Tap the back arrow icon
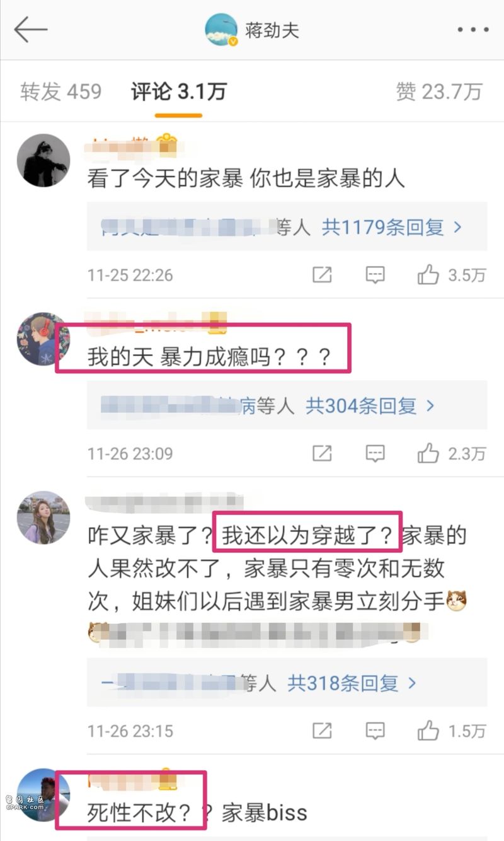 click(31, 30)
